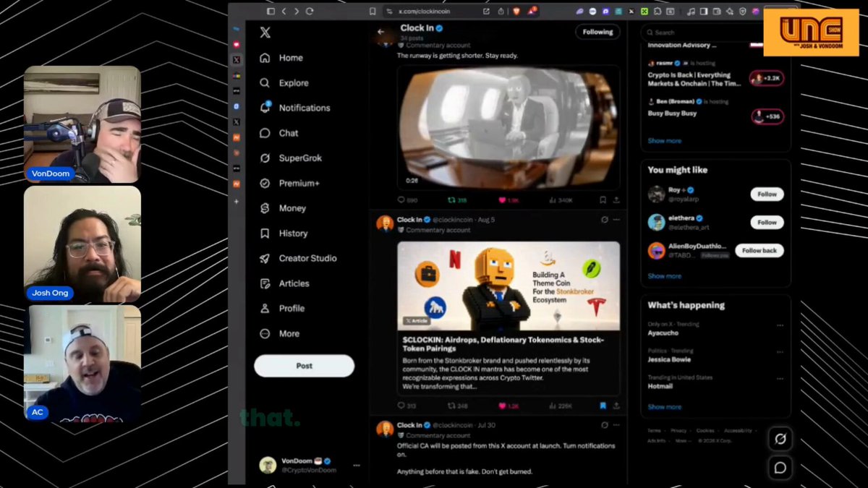868x488 pixels.
Task: View analytics showing 340K views
Action: click(x=561, y=200)
